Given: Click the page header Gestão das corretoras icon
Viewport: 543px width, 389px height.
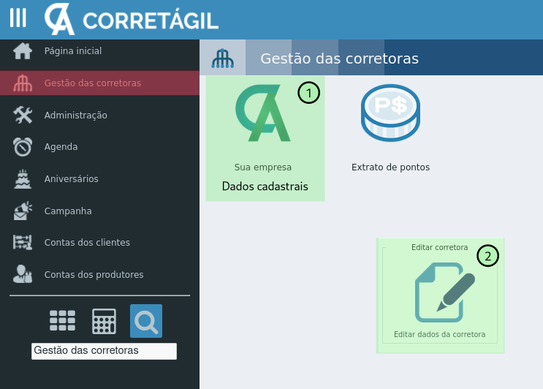Looking at the screenshot, I should 222,58.
